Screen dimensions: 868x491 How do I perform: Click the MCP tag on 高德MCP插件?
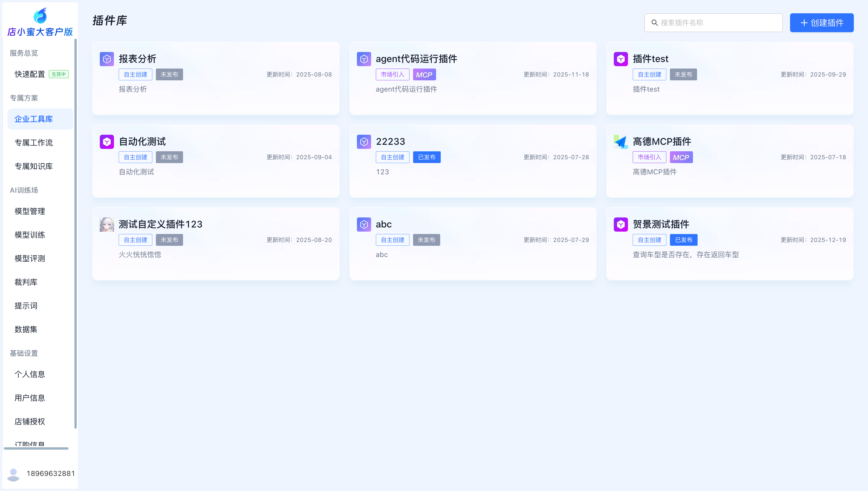[x=681, y=157]
